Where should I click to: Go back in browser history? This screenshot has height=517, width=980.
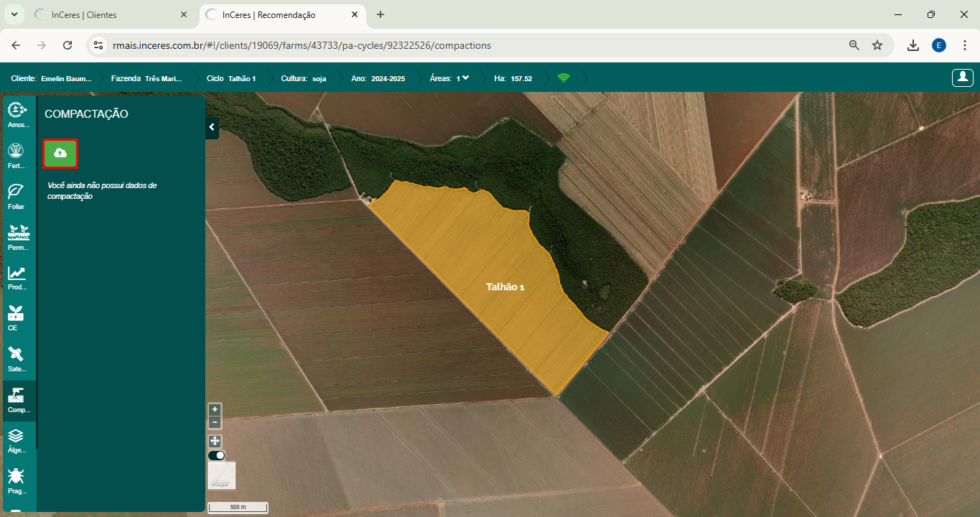(16, 45)
